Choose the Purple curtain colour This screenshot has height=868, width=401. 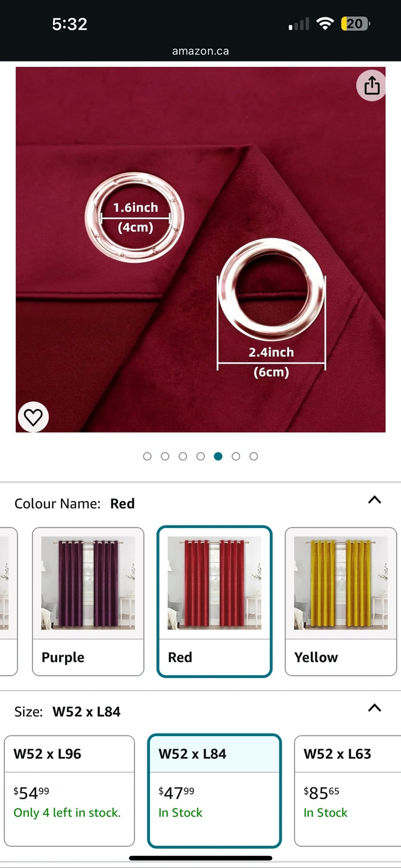[88, 602]
